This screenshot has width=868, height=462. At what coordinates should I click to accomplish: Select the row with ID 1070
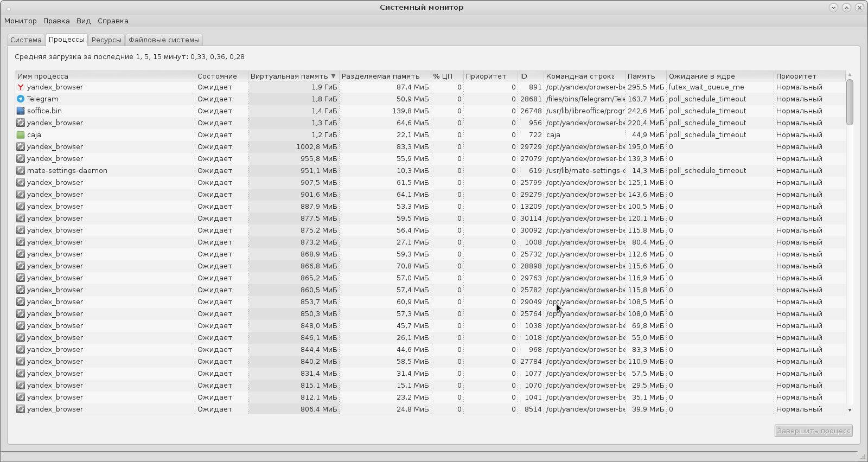430,386
